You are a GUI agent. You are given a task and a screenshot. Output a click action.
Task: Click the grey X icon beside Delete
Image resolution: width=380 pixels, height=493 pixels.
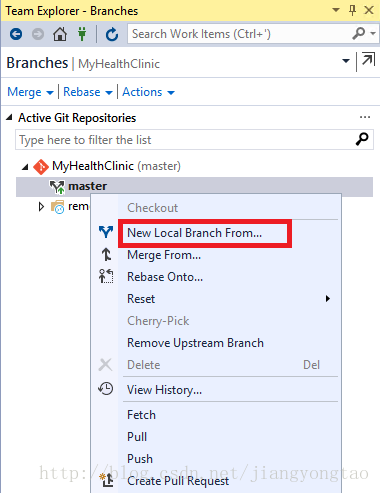point(106,365)
